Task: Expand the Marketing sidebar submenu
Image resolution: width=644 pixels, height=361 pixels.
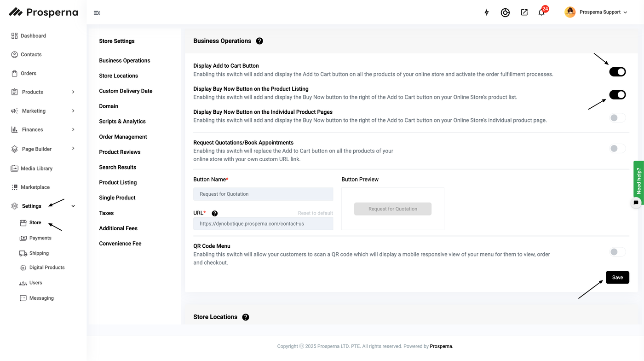Action: click(73, 111)
